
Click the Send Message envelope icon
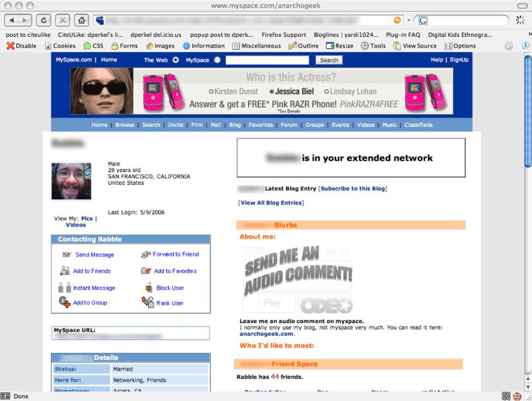[66, 255]
